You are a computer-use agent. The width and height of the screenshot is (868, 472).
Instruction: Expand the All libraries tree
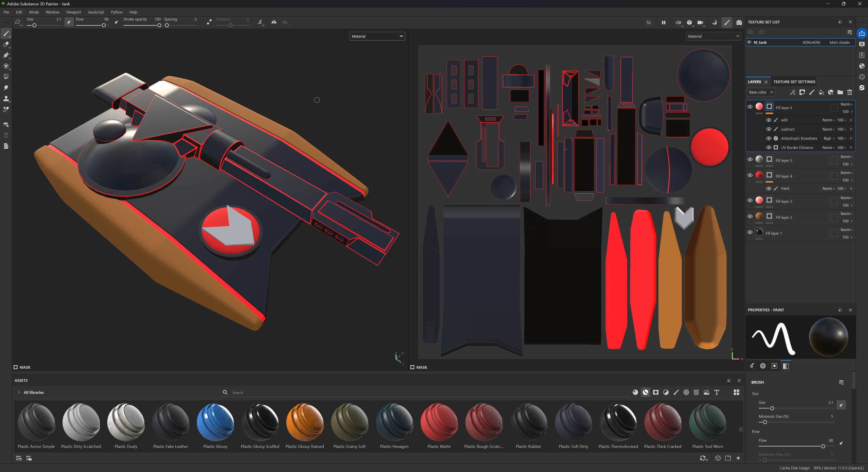click(x=19, y=392)
